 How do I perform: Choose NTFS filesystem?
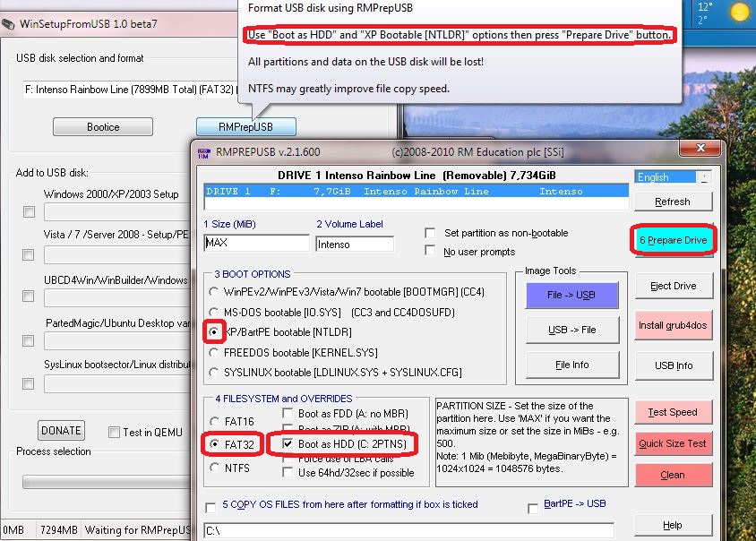pyautogui.click(x=215, y=468)
